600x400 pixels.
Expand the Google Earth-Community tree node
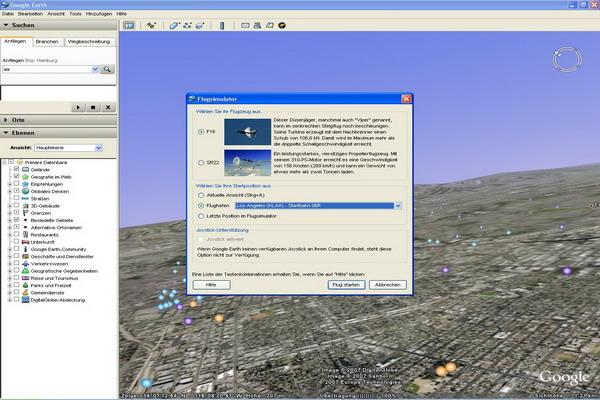pos(10,249)
